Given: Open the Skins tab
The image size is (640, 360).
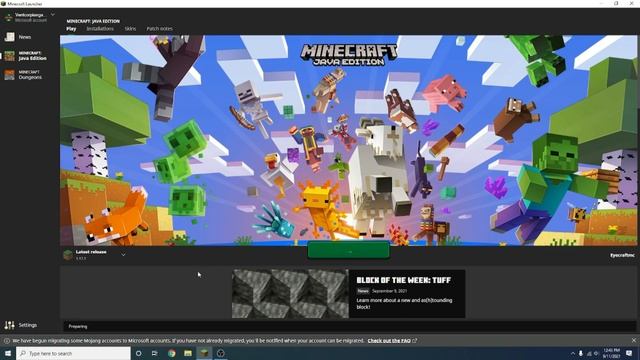Looking at the screenshot, I should pyautogui.click(x=130, y=29).
